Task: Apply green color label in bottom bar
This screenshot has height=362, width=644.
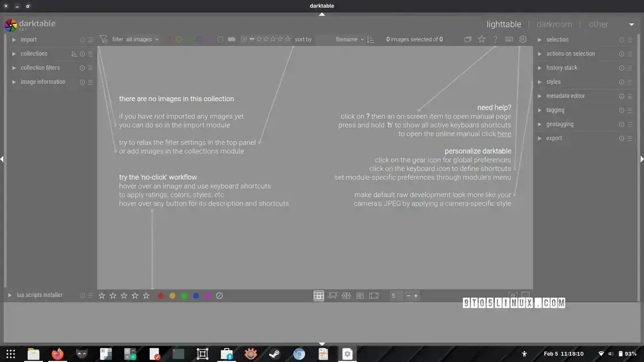Action: [x=184, y=295]
